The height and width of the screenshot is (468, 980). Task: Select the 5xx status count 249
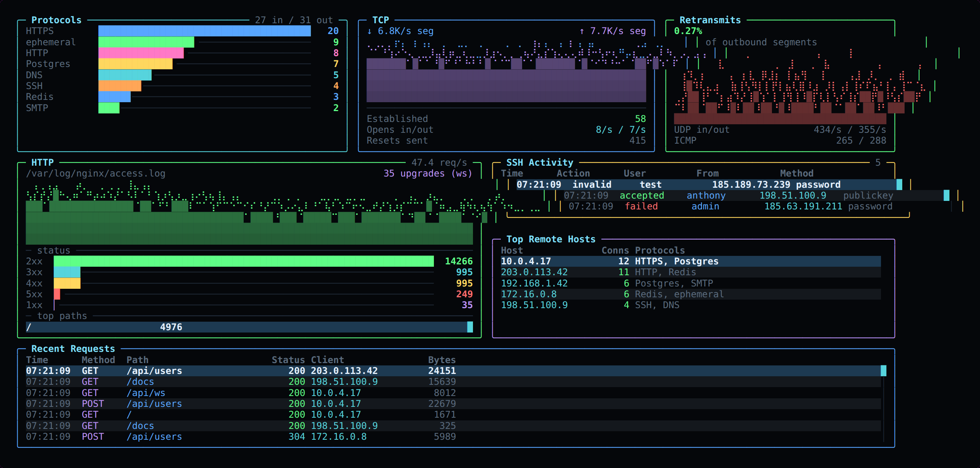(464, 294)
